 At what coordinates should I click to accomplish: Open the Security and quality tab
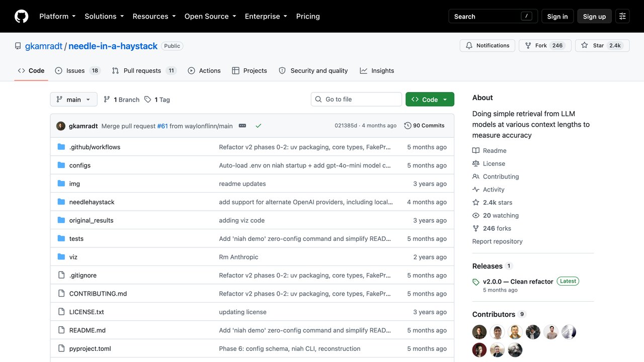[x=313, y=71]
